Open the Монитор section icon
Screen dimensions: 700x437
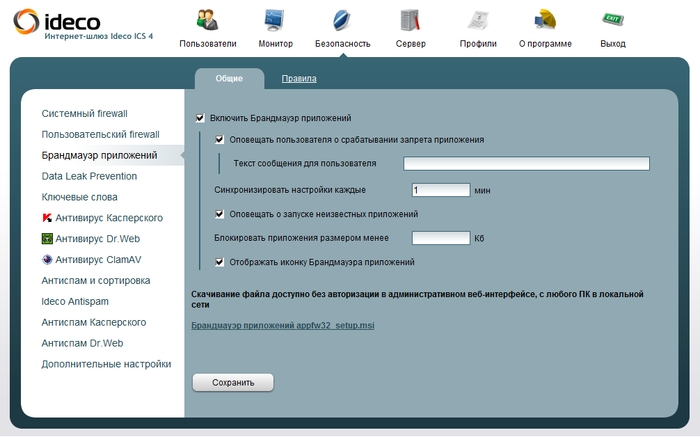click(x=275, y=22)
